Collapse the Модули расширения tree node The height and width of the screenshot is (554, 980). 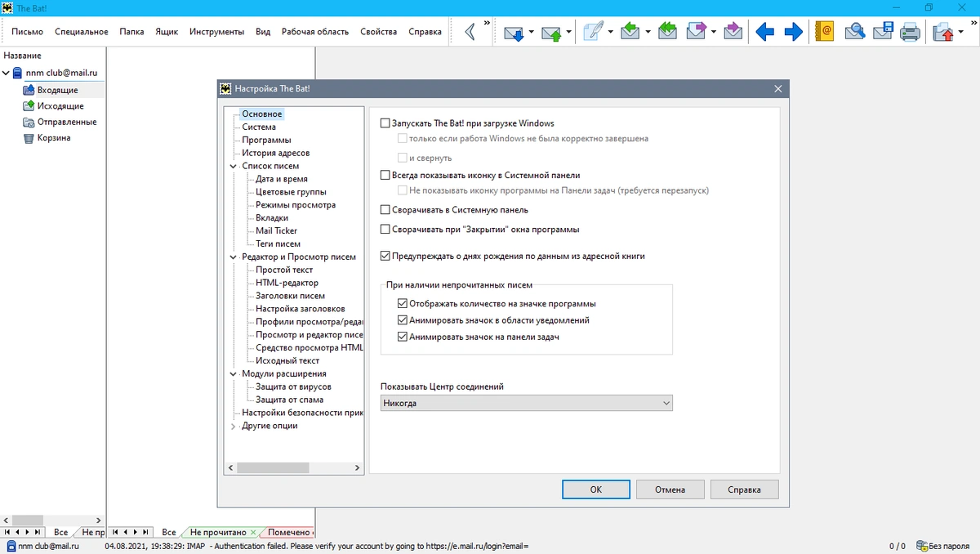[x=234, y=373]
